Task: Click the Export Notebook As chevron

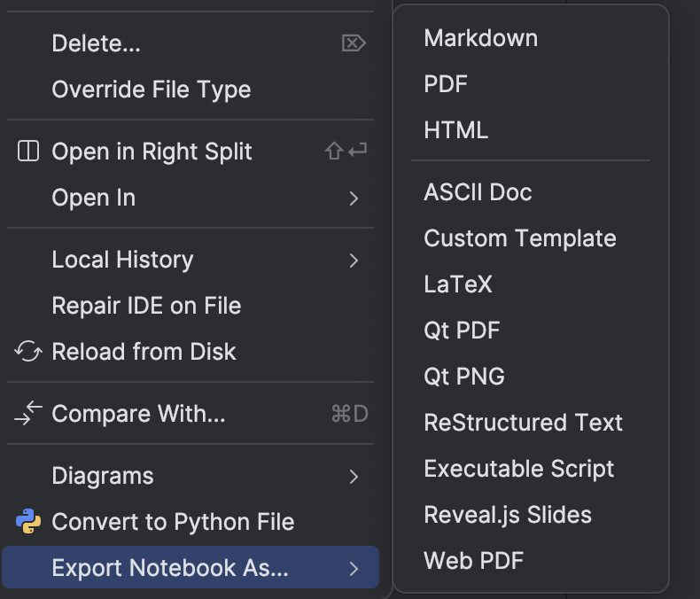Action: pyautogui.click(x=354, y=569)
